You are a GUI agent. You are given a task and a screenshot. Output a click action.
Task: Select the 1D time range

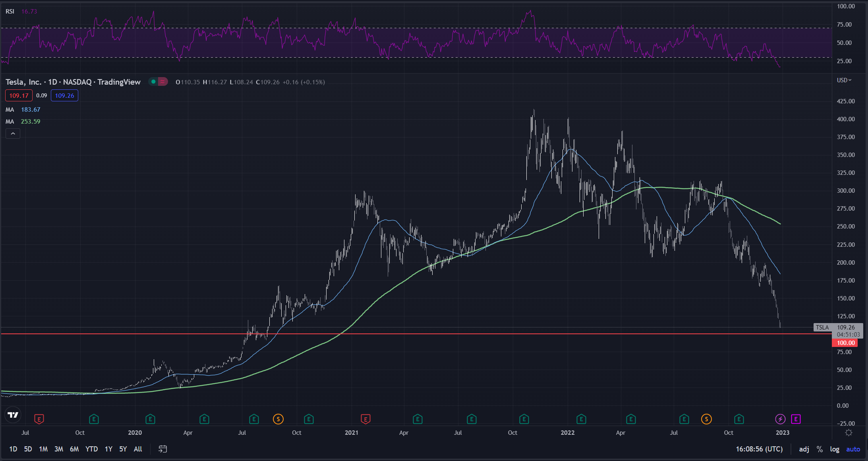coord(13,449)
